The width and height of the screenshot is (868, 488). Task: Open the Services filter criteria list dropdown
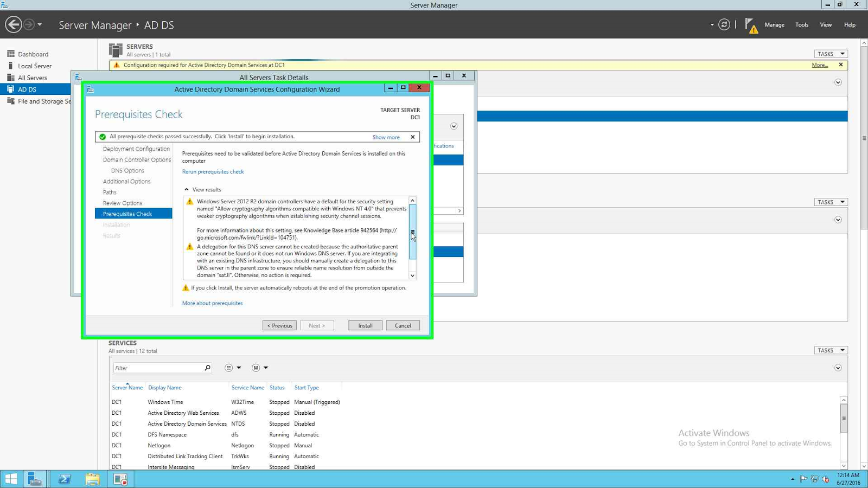[233, 368]
